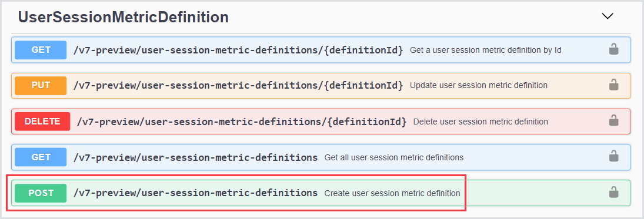Click the DELETE endpoint path with {definitionId}
The image size is (644, 219).
click(242, 122)
